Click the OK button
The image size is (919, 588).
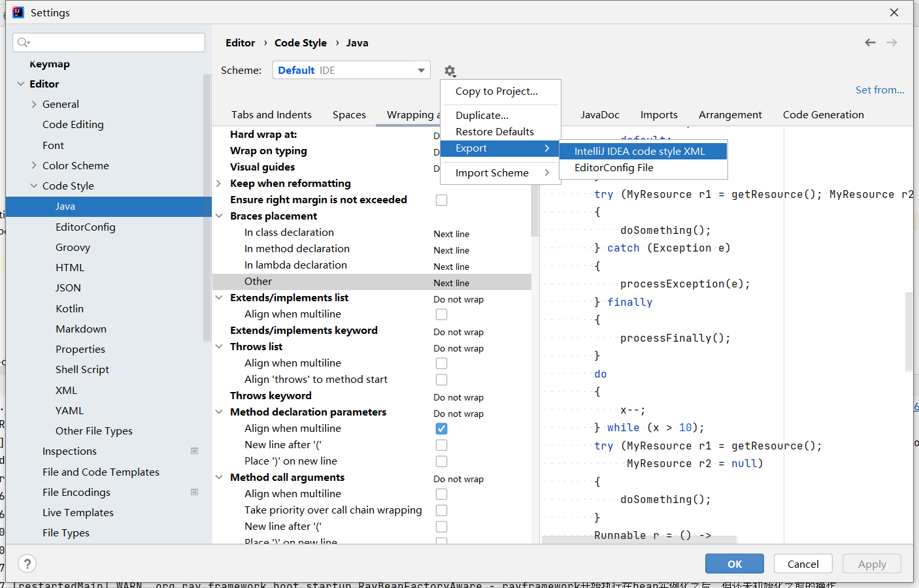(735, 564)
